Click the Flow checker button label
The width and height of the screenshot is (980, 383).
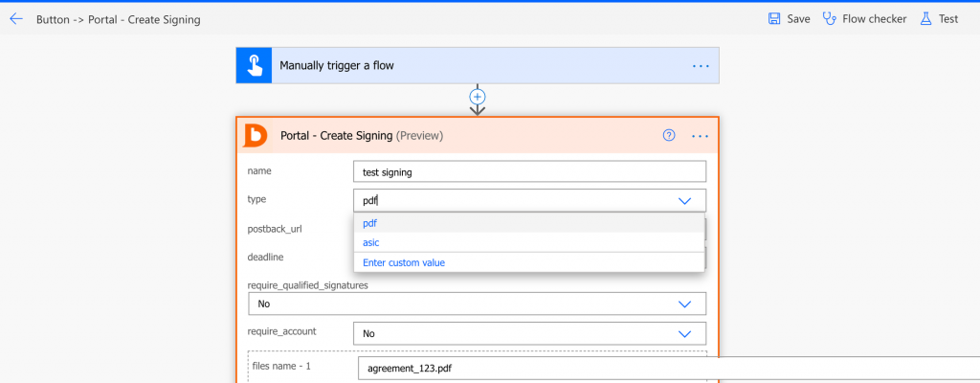click(875, 19)
